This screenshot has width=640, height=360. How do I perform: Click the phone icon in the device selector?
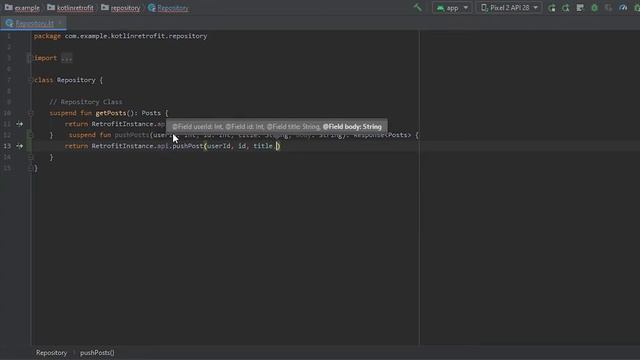484,8
